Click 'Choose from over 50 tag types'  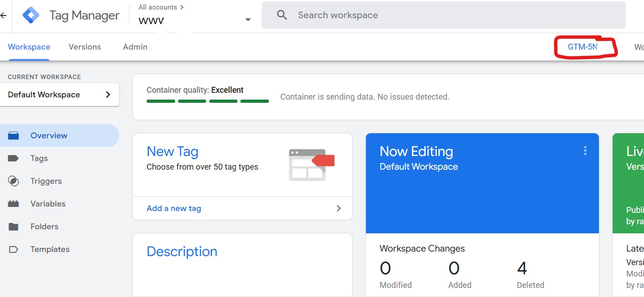click(203, 167)
